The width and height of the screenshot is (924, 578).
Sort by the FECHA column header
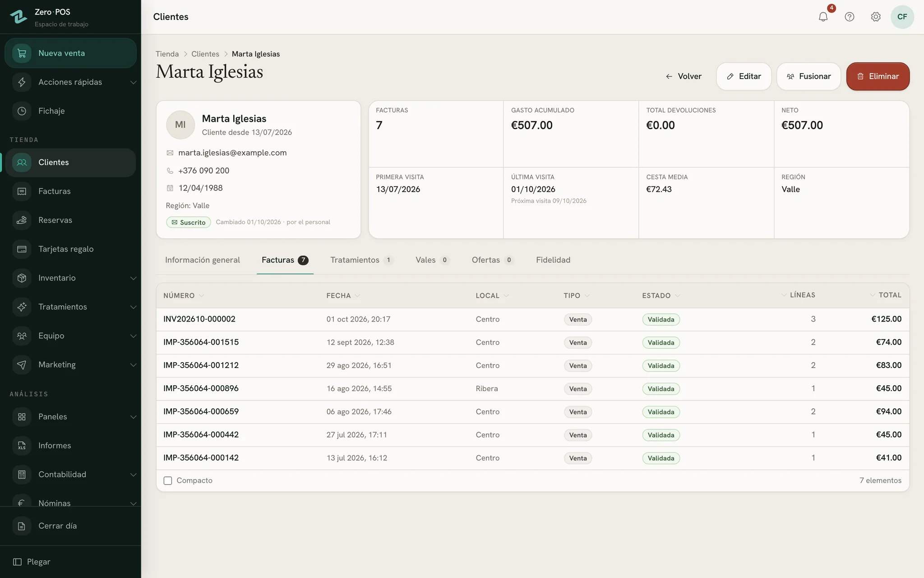click(343, 296)
